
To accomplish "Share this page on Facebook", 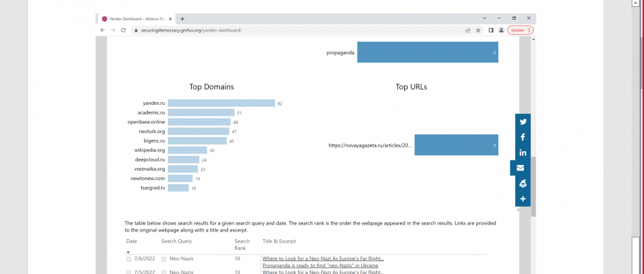I will 523,137.
